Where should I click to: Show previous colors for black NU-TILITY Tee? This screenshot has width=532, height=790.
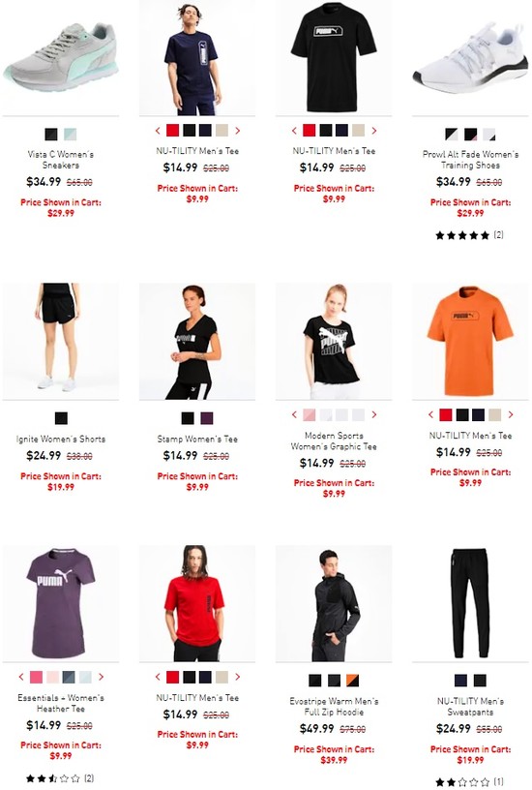(294, 131)
